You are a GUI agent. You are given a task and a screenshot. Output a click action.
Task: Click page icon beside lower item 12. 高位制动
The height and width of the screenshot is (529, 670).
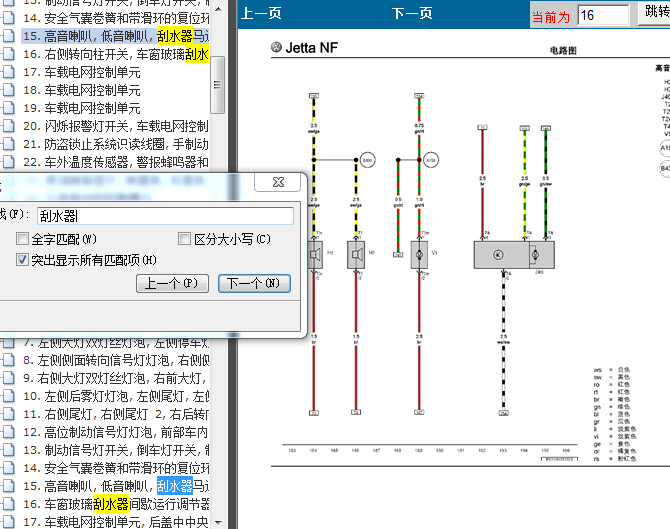tap(8, 432)
